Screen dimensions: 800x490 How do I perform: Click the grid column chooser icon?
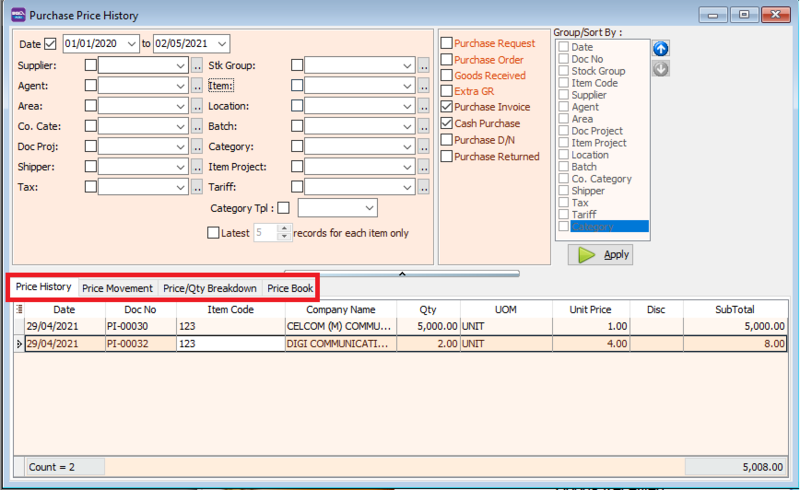click(x=20, y=310)
